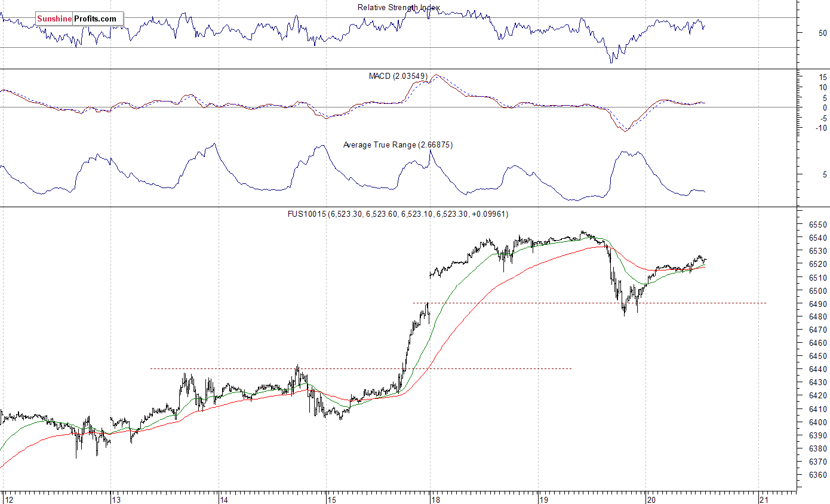This screenshot has width=830, height=504.
Task: Click the ATR 5 scale label
Action: (825, 176)
